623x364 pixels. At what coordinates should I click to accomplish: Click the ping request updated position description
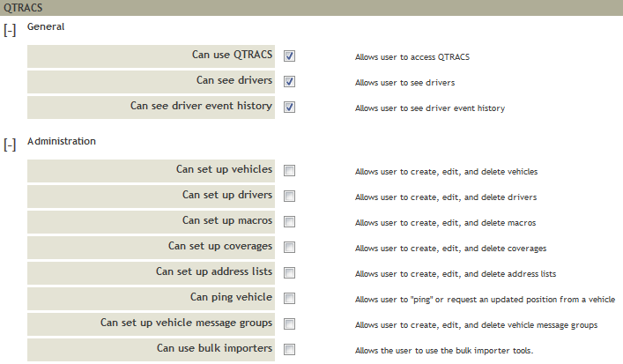[x=485, y=300]
